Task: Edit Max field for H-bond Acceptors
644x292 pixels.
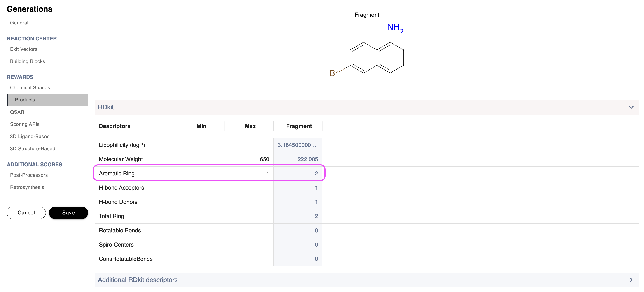Action: (x=249, y=188)
